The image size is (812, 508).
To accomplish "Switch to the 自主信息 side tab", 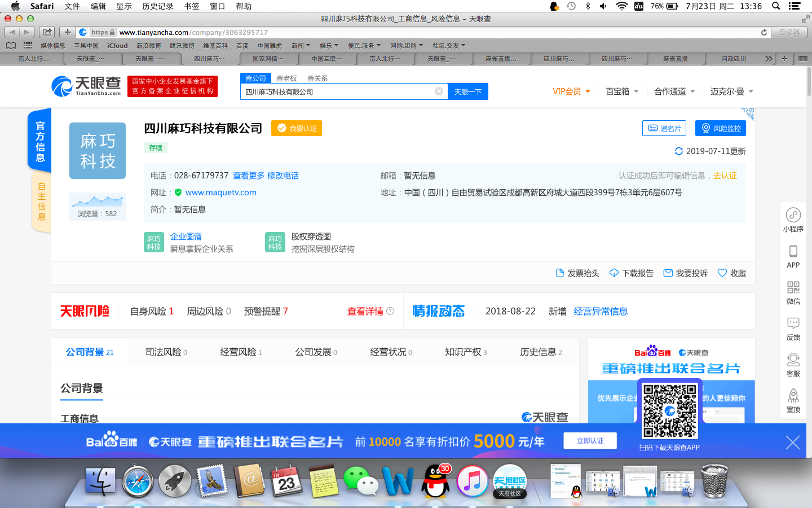I will 41,202.
